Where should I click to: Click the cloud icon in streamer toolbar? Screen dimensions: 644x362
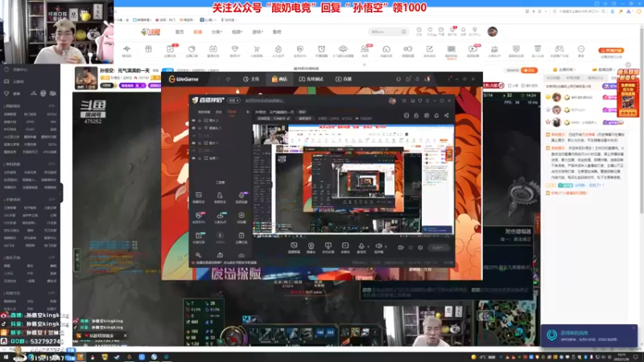coord(343,49)
